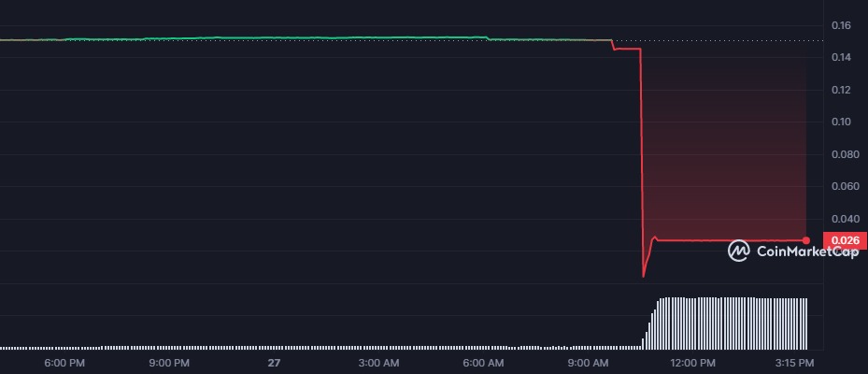
Task: Click the bold 27 date label
Action: pyautogui.click(x=274, y=362)
